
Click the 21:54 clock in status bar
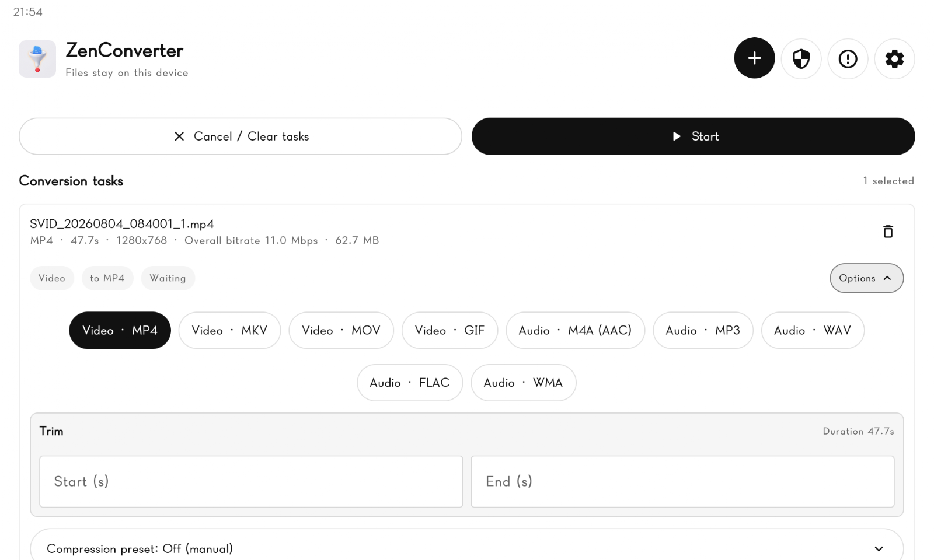[28, 12]
